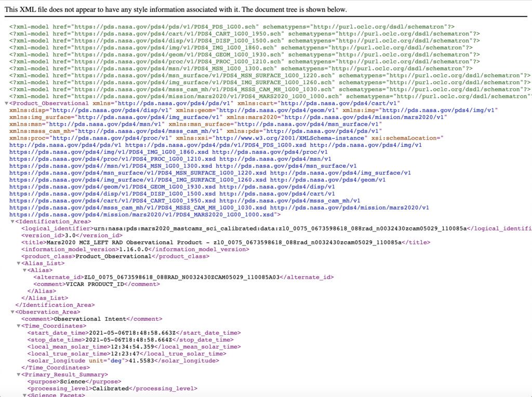
Task: Click the XML no style information notice
Action: tap(176, 10)
